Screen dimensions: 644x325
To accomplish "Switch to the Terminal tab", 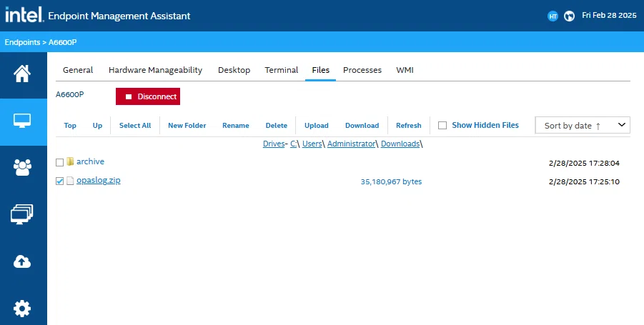I will pos(282,70).
